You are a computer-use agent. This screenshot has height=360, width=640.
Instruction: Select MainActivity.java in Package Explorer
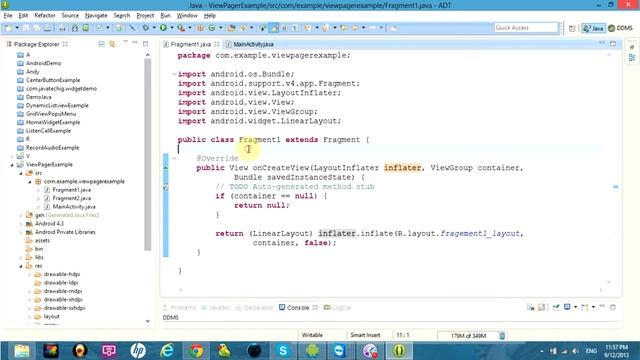pyautogui.click(x=74, y=207)
